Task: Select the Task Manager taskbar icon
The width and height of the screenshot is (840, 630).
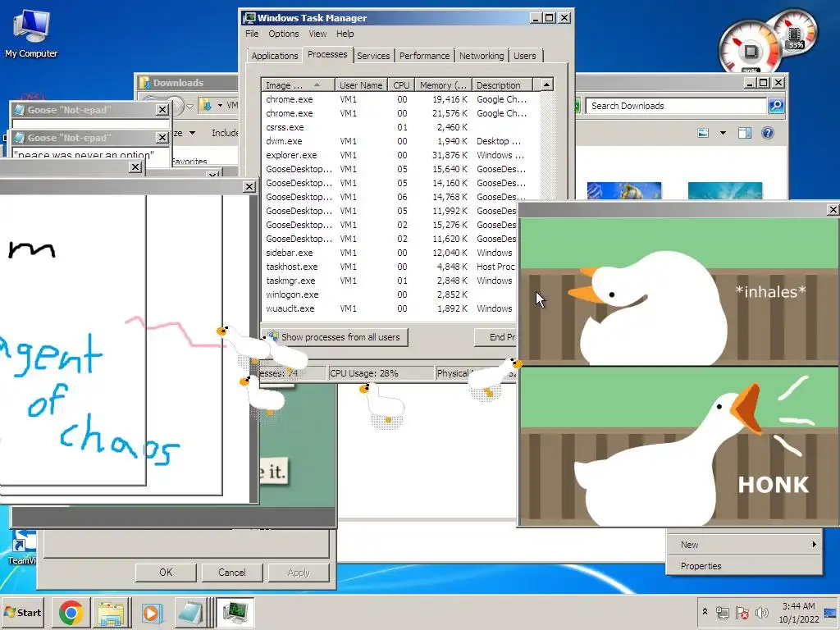Action: (x=235, y=612)
